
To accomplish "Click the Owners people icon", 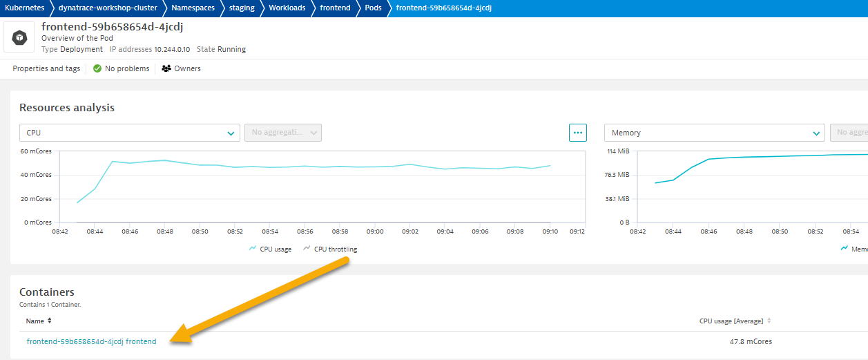I will (x=166, y=68).
